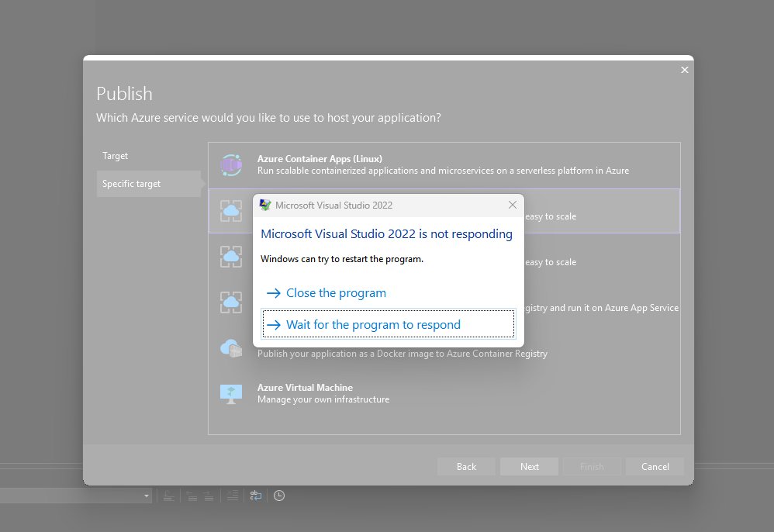Choose Wait for the program to respond

click(x=389, y=324)
